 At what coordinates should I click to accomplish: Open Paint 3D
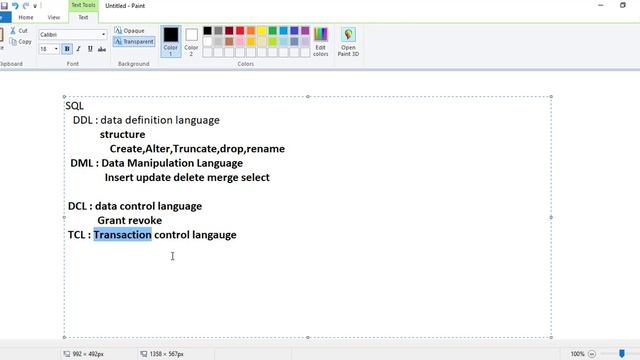[348, 41]
